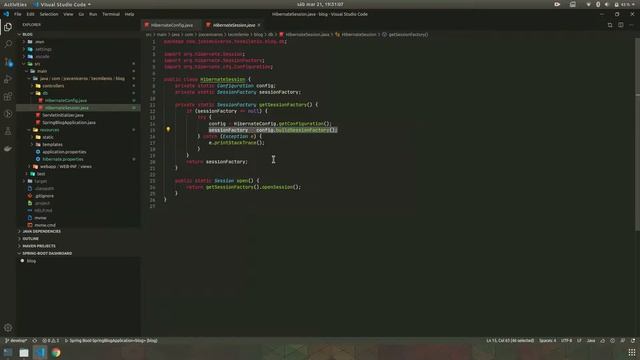This screenshot has width=640, height=360.
Task: Switch to the HibernateSession.java tab
Action: coord(233,25)
